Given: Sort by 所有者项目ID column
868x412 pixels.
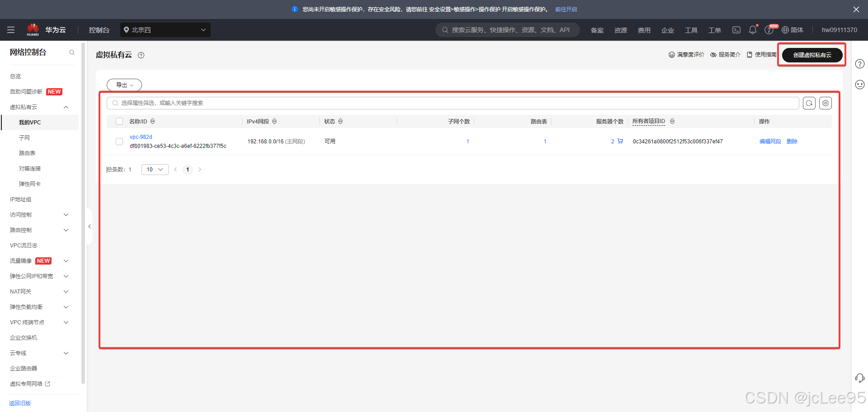Looking at the screenshot, I should [x=672, y=121].
